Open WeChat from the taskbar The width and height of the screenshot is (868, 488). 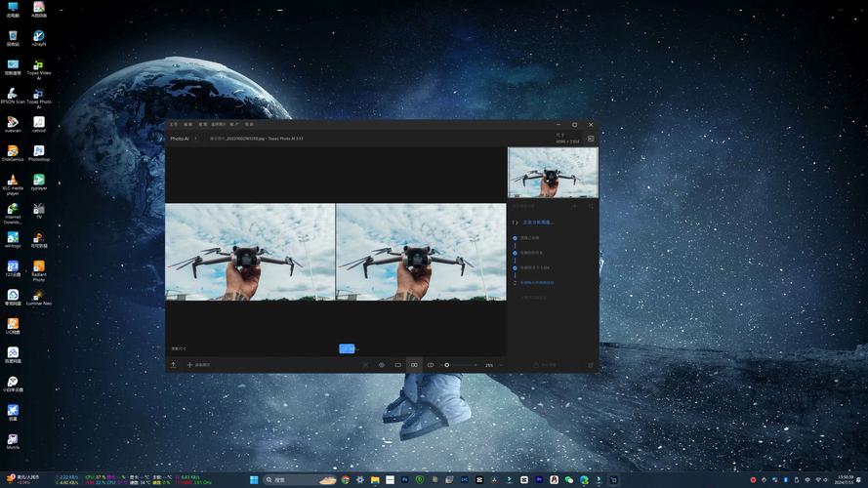pos(569,479)
